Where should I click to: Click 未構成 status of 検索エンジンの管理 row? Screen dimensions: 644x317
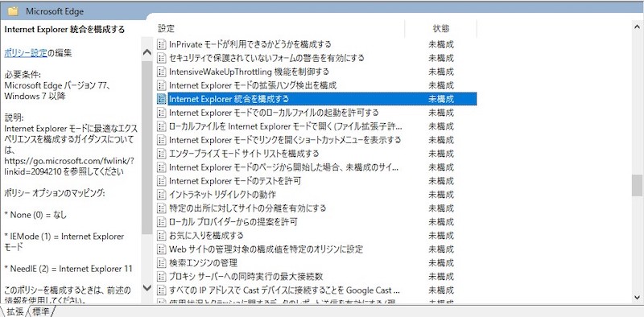click(x=441, y=262)
